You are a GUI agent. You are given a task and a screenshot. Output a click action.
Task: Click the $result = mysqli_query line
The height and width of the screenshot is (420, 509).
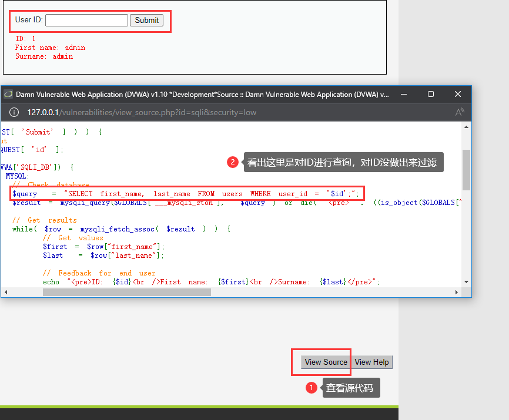pos(237,203)
